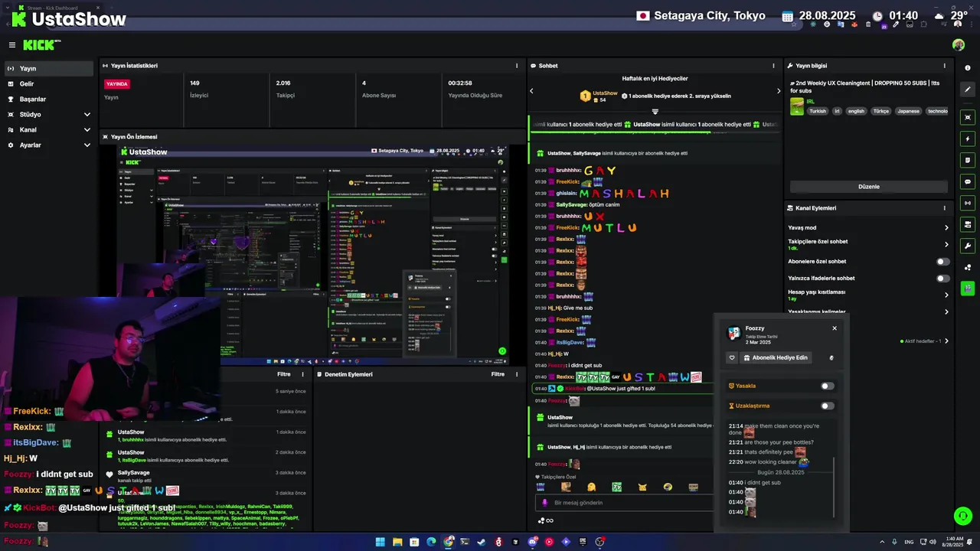Viewport: 980px width, 551px height.
Task: Click the note page icon in right rail
Action: point(968,160)
